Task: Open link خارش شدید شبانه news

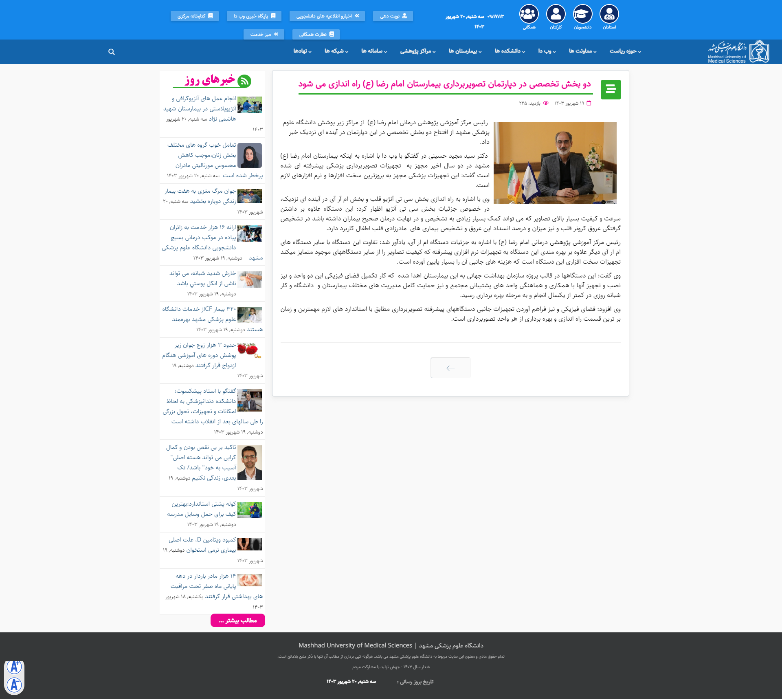Action: (202, 278)
